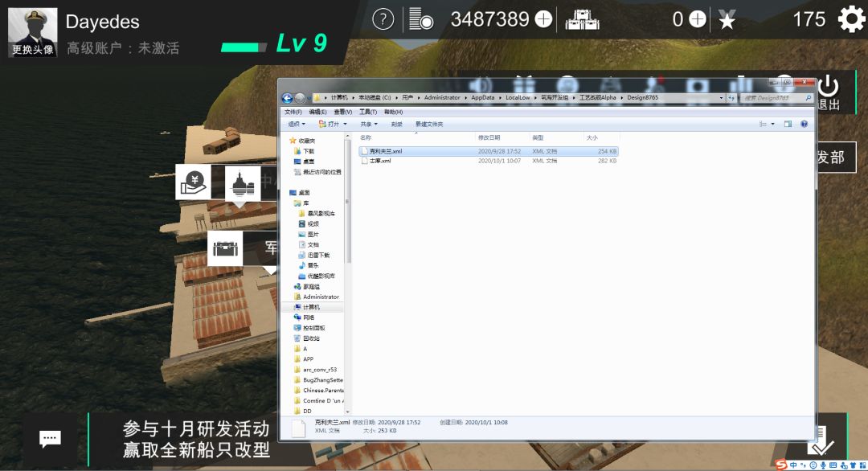This screenshot has width=868, height=471.
Task: Click the search Design8765 field
Action: point(776,98)
